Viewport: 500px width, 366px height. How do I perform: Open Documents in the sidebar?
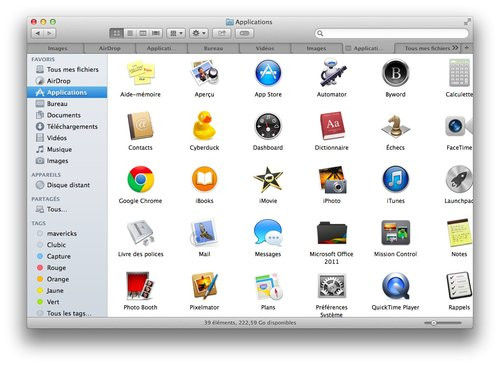click(x=67, y=115)
